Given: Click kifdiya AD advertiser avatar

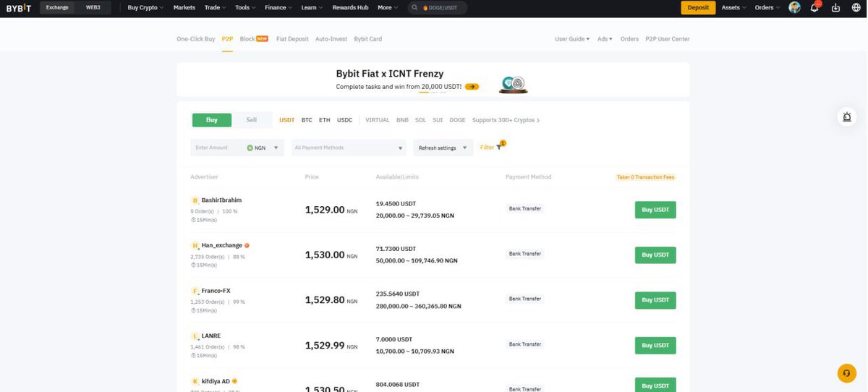Looking at the screenshot, I should pyautogui.click(x=195, y=381).
